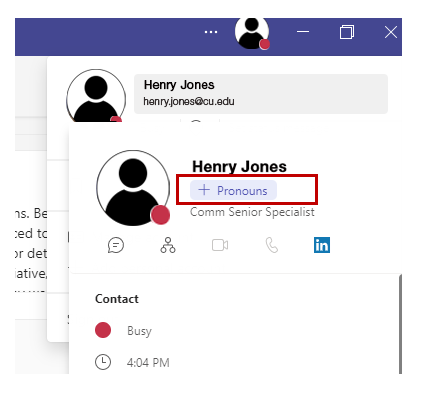The height and width of the screenshot is (396, 429).
Task: Click henry.jones@cu.edu email address
Action: point(189,101)
